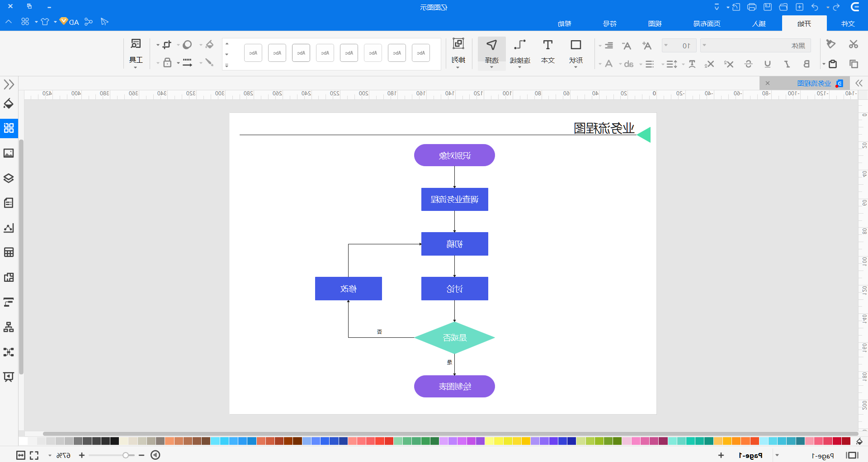Click the Copy icon in ribbon

point(854,64)
